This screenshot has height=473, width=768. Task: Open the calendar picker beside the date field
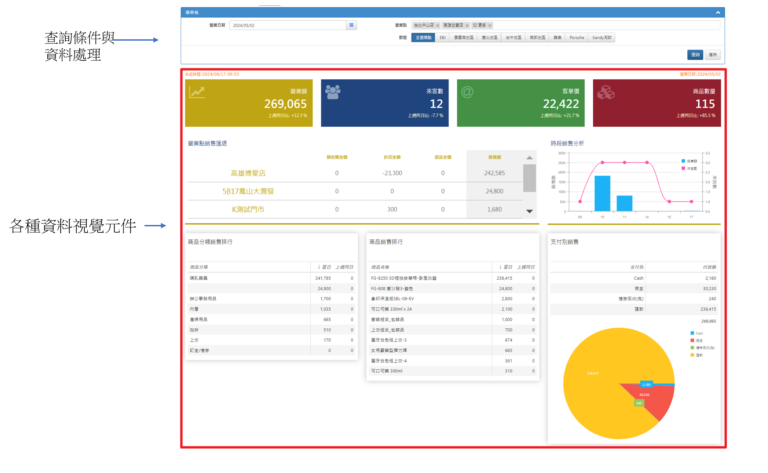pos(351,24)
